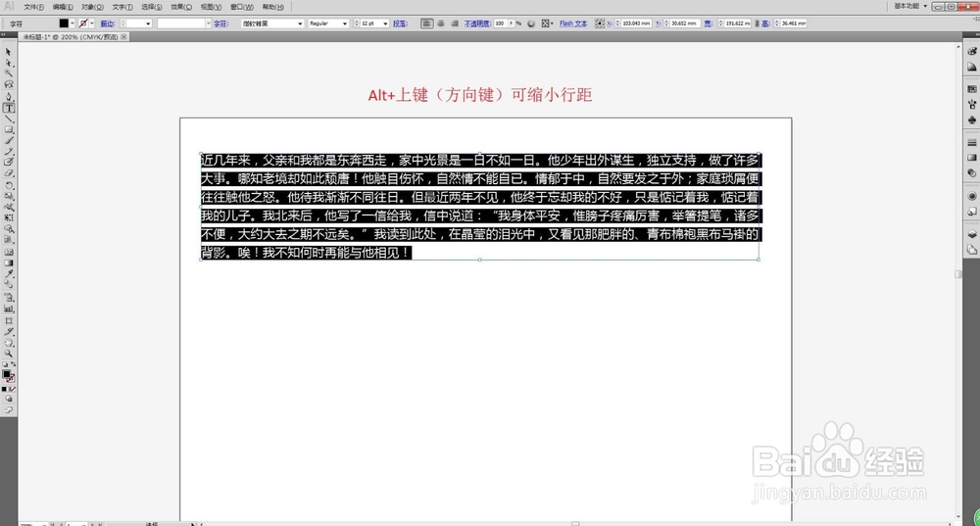Open the 编辑(E) menu

[63, 7]
